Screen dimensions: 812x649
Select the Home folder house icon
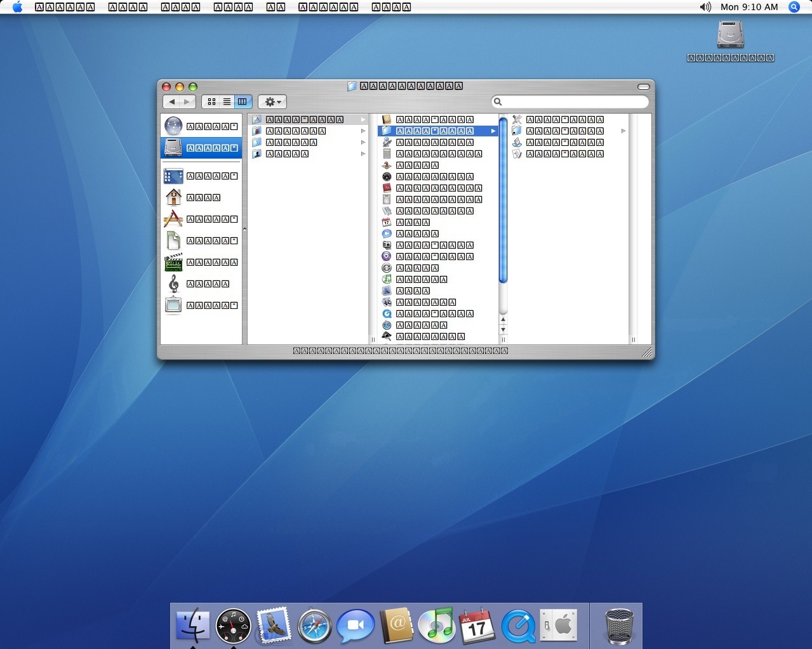[173, 197]
